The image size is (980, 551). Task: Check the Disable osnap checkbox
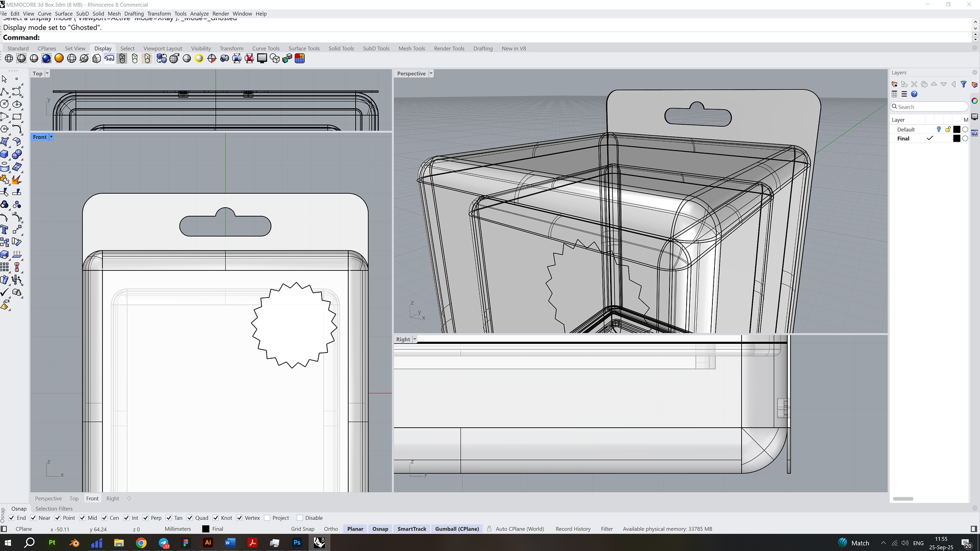pyautogui.click(x=300, y=518)
